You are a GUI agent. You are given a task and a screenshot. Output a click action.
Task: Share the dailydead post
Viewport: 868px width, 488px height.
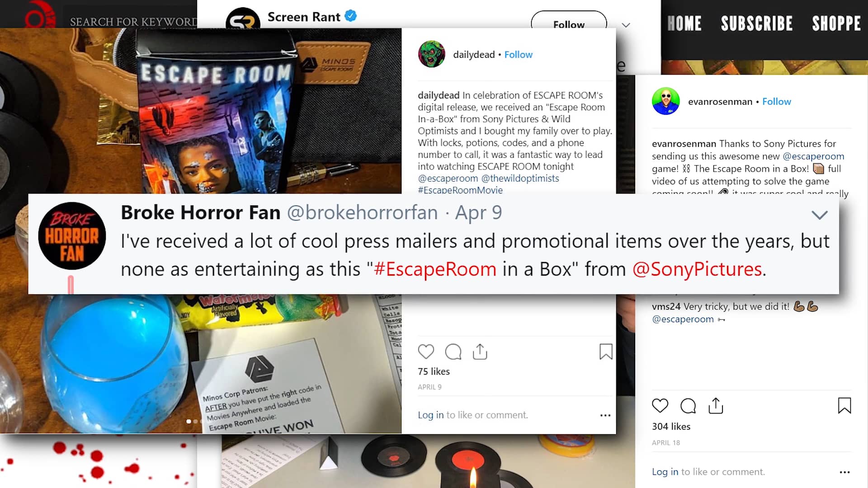pos(480,352)
